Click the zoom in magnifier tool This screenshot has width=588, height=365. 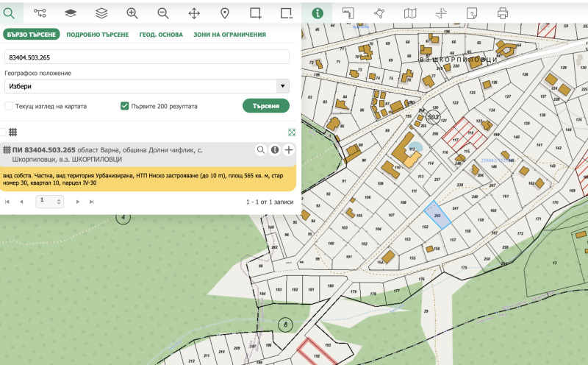(x=132, y=13)
